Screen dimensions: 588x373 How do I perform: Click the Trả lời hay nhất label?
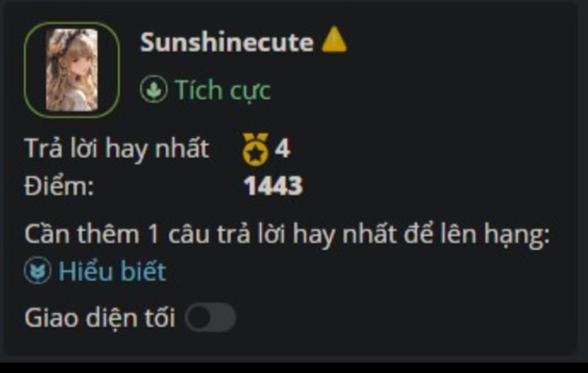117,149
